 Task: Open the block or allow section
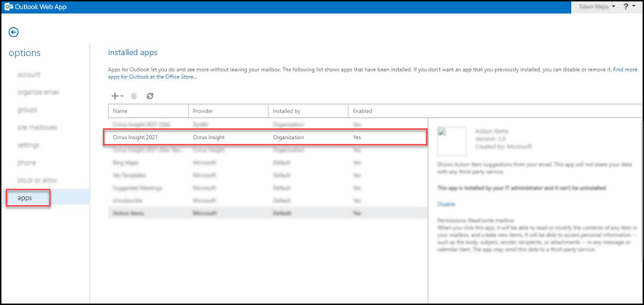coord(37,180)
